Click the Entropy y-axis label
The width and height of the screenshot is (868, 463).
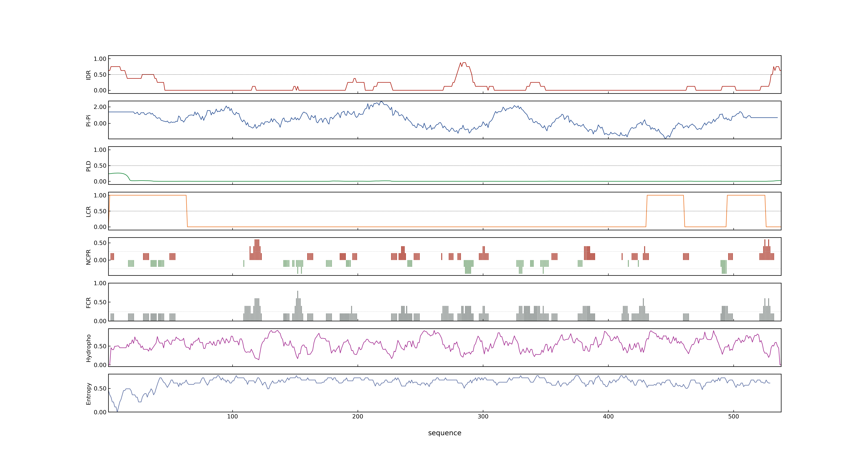(x=89, y=394)
